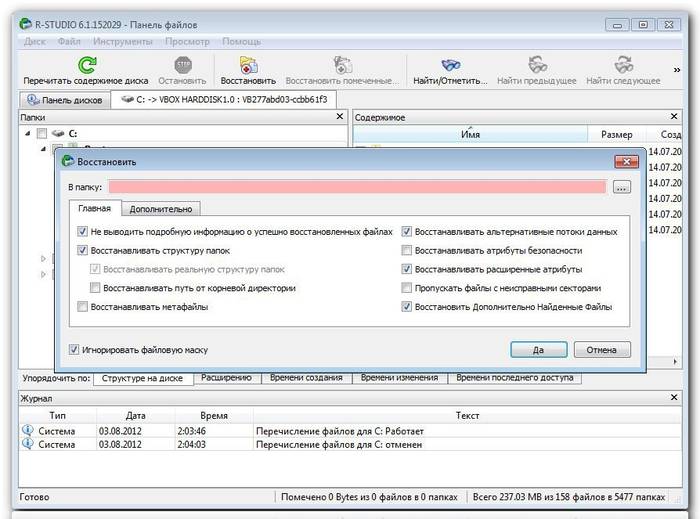The height and width of the screenshot is (519, 700).
Task: Click the Найти следующее toolbar icon
Action: tap(623, 65)
